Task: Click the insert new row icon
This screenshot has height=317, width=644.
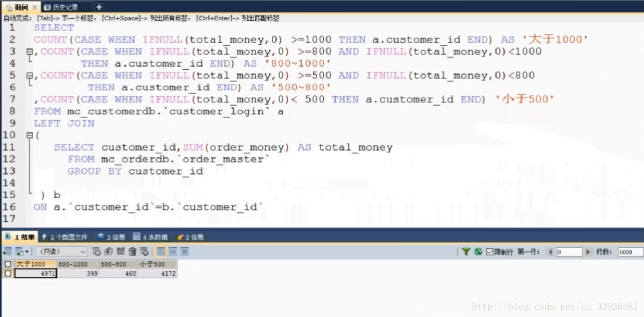Action: click(x=96, y=251)
